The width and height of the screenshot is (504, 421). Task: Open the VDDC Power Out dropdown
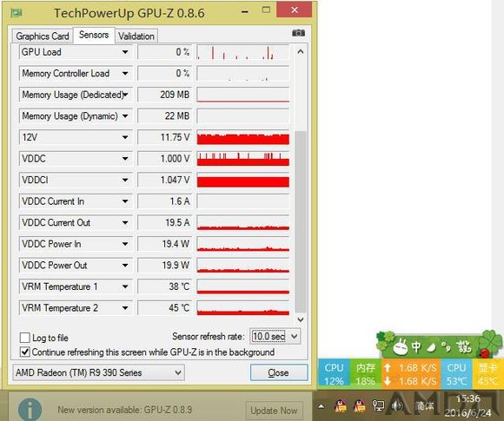[125, 266]
